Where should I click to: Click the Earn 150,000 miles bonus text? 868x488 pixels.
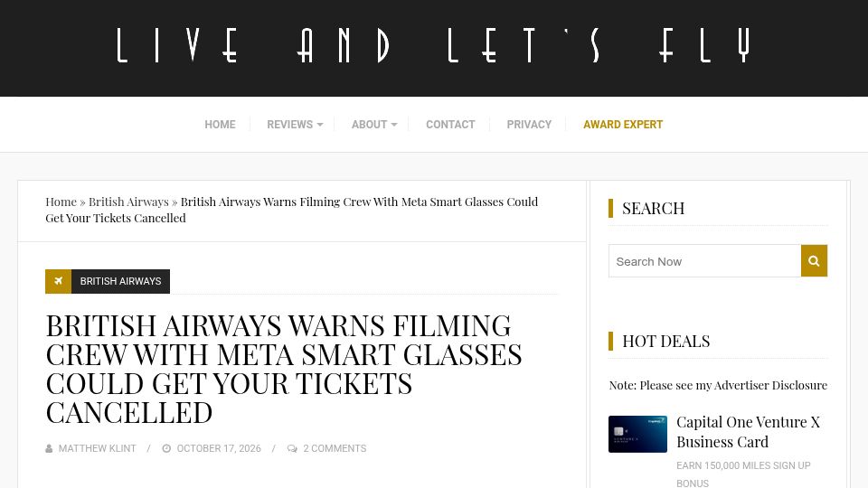pyautogui.click(x=743, y=474)
